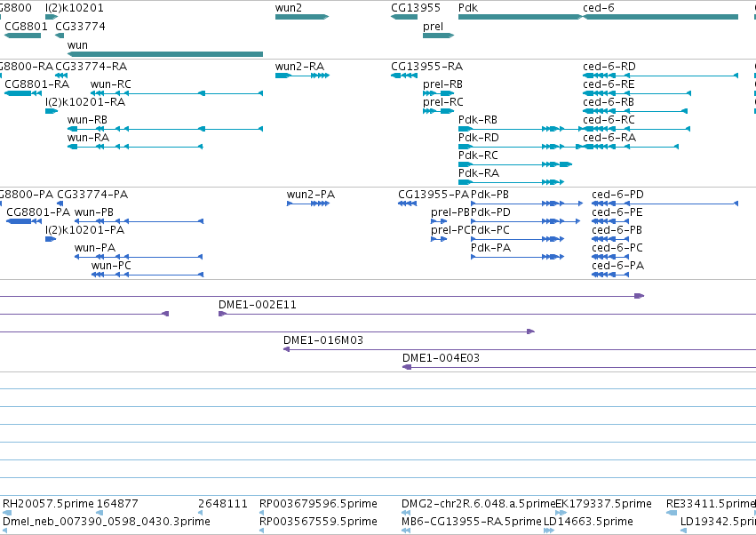This screenshot has height=535, width=756.
Task: Open the prel gene label
Action: 433,27
